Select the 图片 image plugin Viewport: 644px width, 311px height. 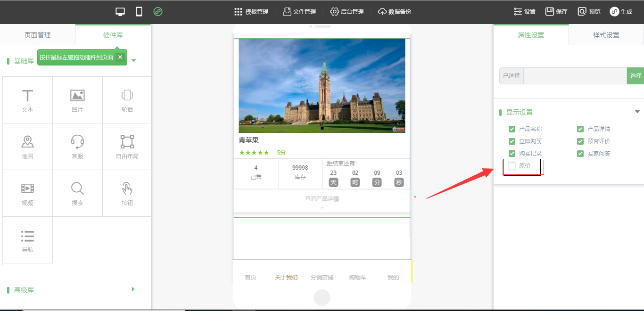[x=77, y=100]
